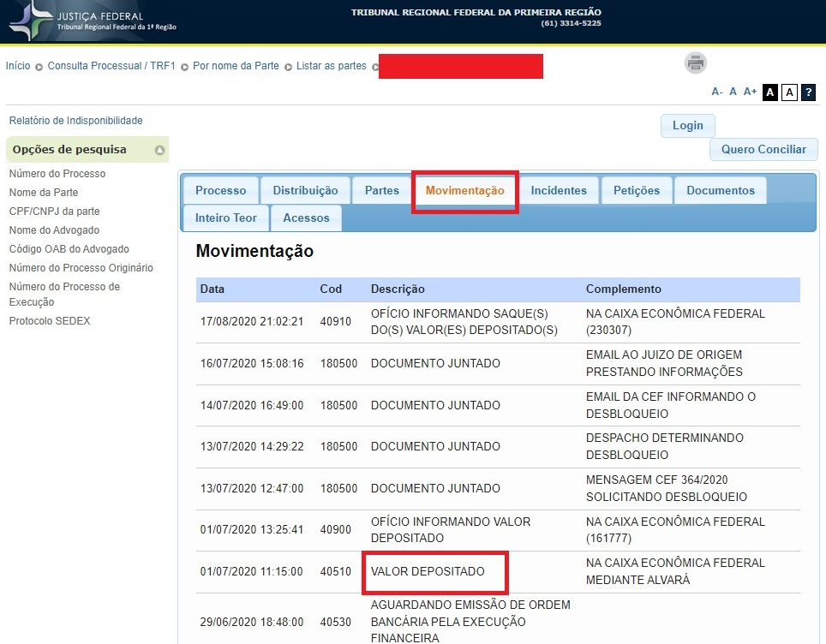
Task: Select code 40530 cell
Action: [x=336, y=623]
